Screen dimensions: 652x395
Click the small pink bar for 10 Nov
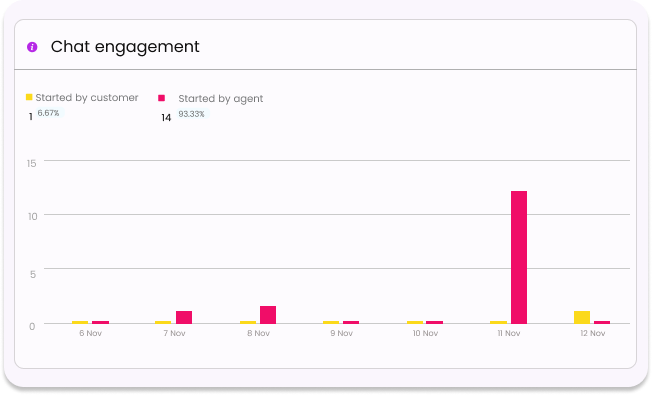[x=435, y=322]
